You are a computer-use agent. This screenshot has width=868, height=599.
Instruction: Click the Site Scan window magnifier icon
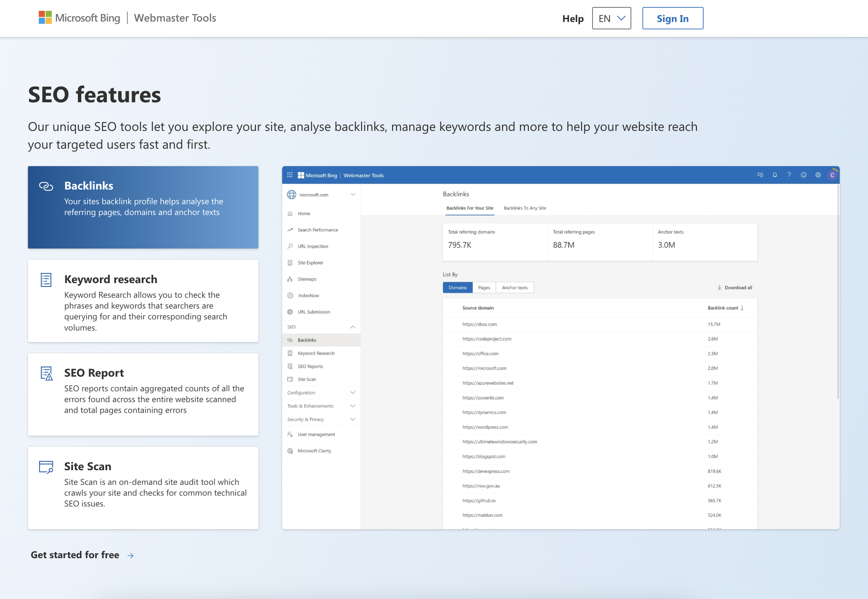pos(46,467)
